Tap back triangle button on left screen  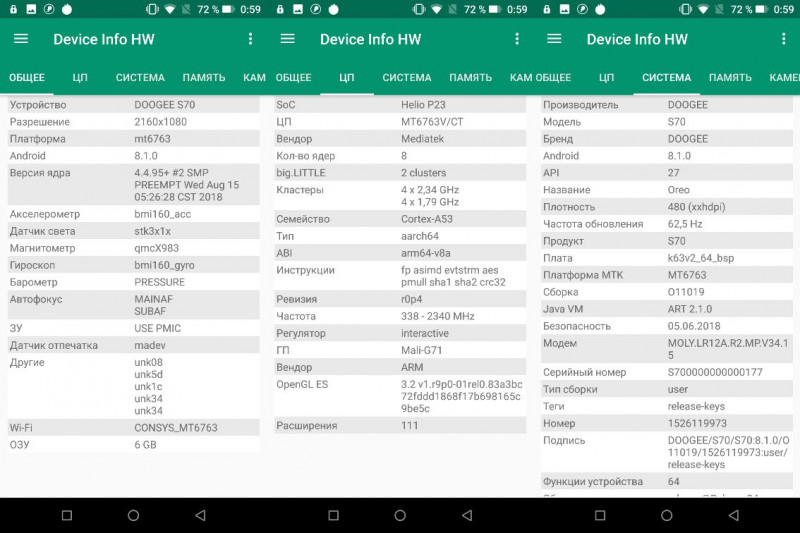tap(201, 515)
